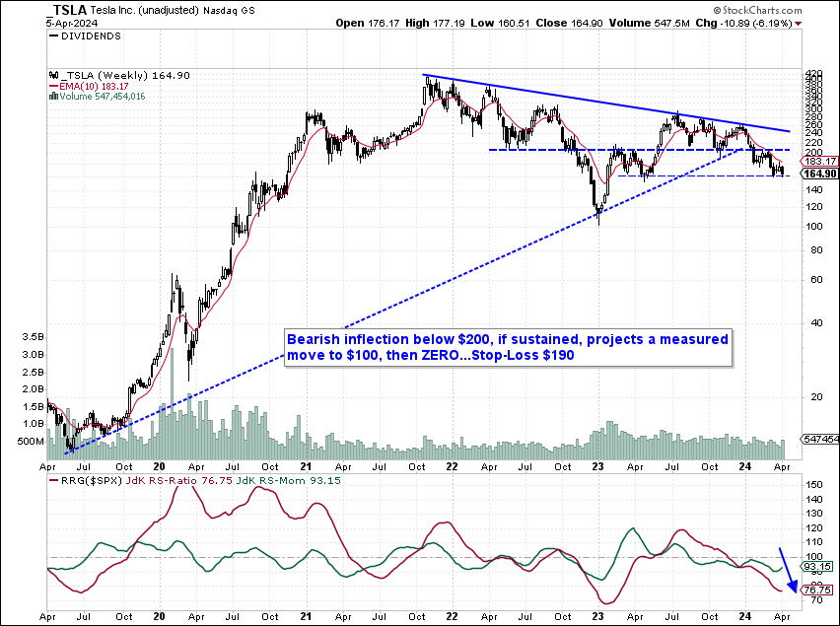Click the 80 price axis label

816,250
